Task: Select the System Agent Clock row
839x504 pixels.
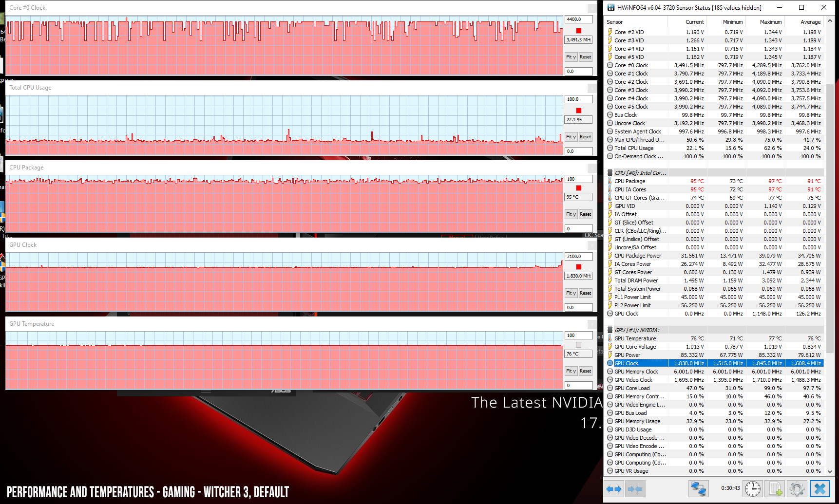Action: click(715, 131)
